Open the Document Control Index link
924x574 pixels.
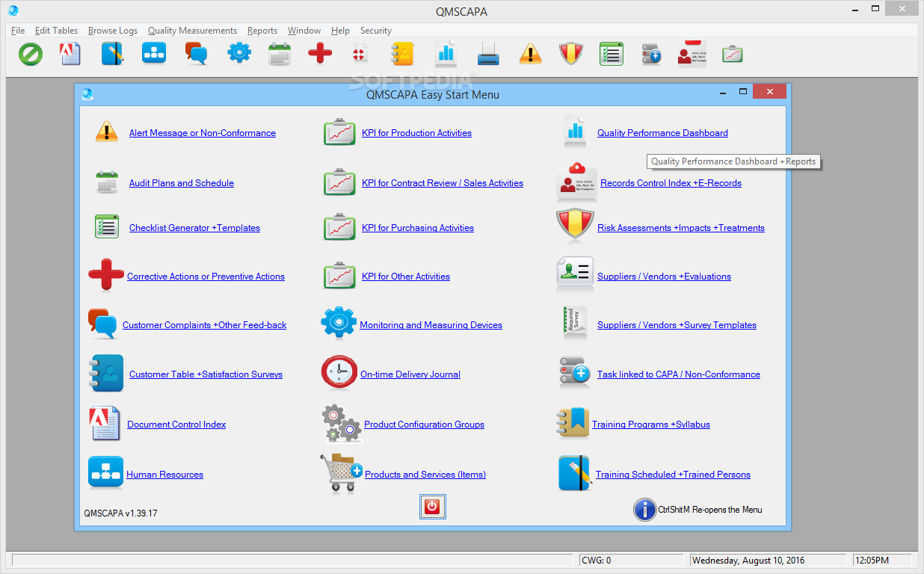click(x=176, y=425)
